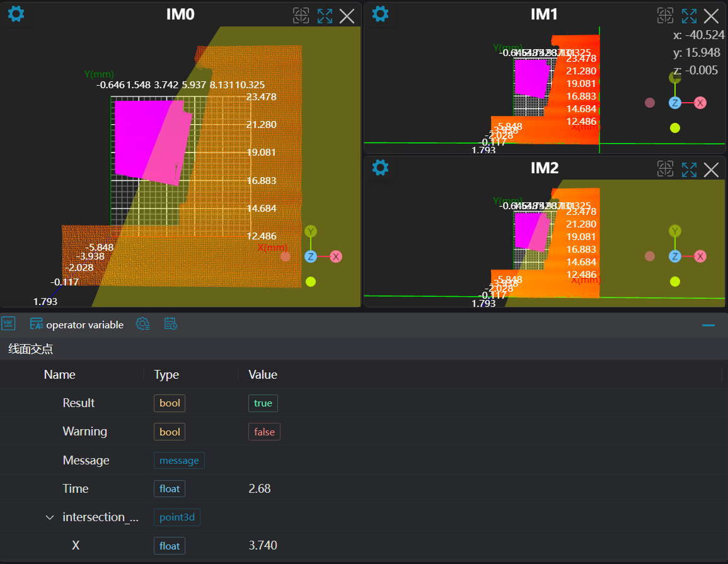
Task: Open settings gear in IM0 viewport
Action: point(16,14)
